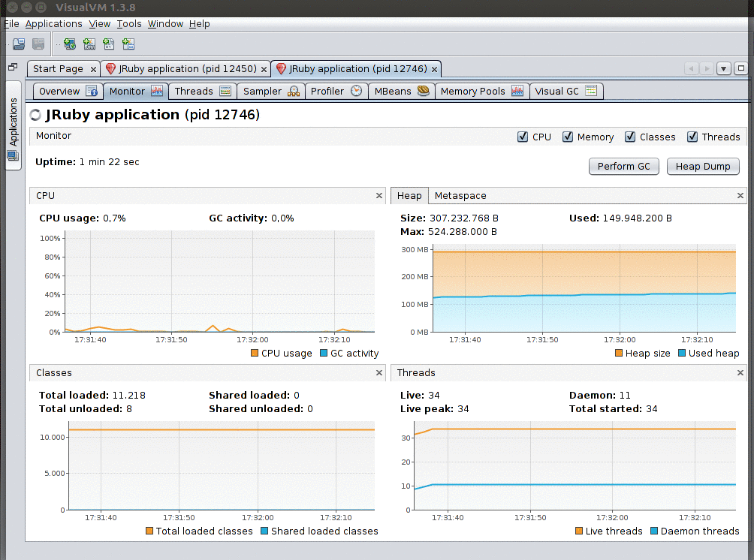
Task: Click the Live peak 34 value
Action: pos(463,409)
